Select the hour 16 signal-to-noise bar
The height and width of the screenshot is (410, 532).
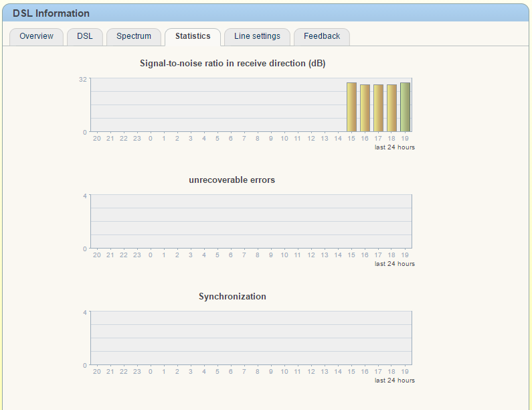365,108
